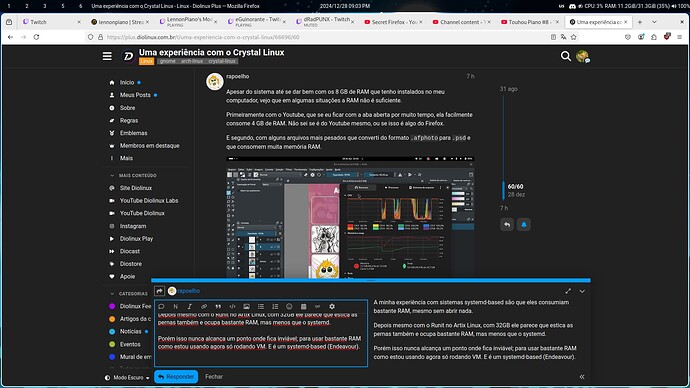Click Fechar to close the composer
Viewport: 690px width, 388px height.
pyautogui.click(x=214, y=377)
